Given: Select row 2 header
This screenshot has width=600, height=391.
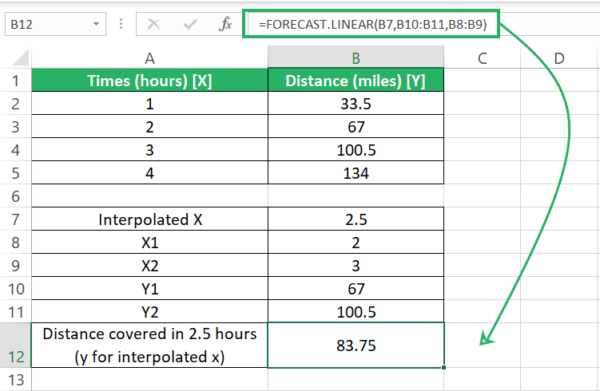Looking at the screenshot, I should [x=15, y=104].
